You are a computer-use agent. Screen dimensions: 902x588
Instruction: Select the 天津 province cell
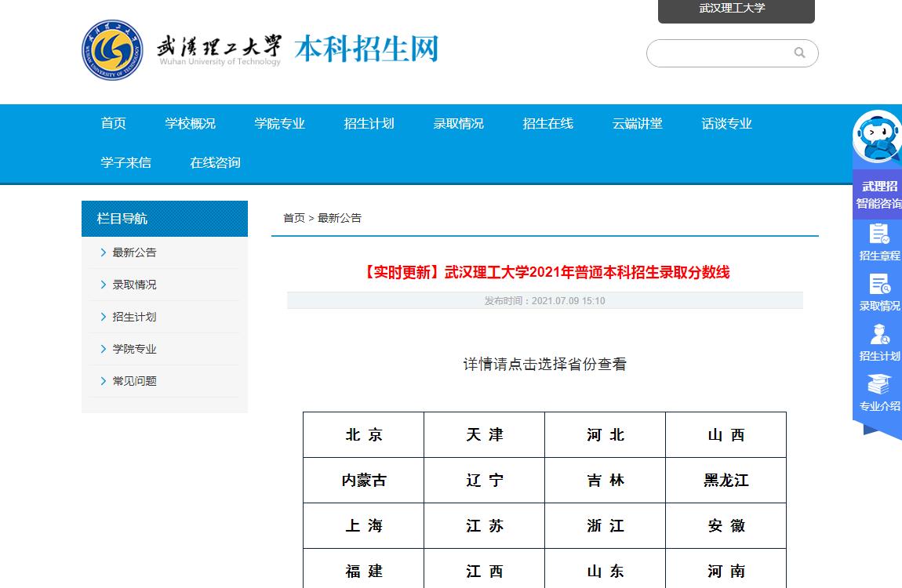coord(485,435)
